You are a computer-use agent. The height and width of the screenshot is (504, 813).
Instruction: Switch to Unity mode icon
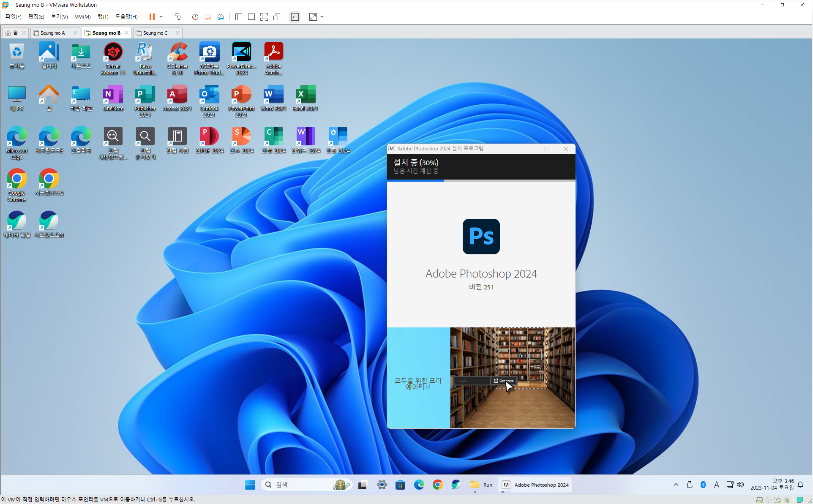tap(277, 17)
